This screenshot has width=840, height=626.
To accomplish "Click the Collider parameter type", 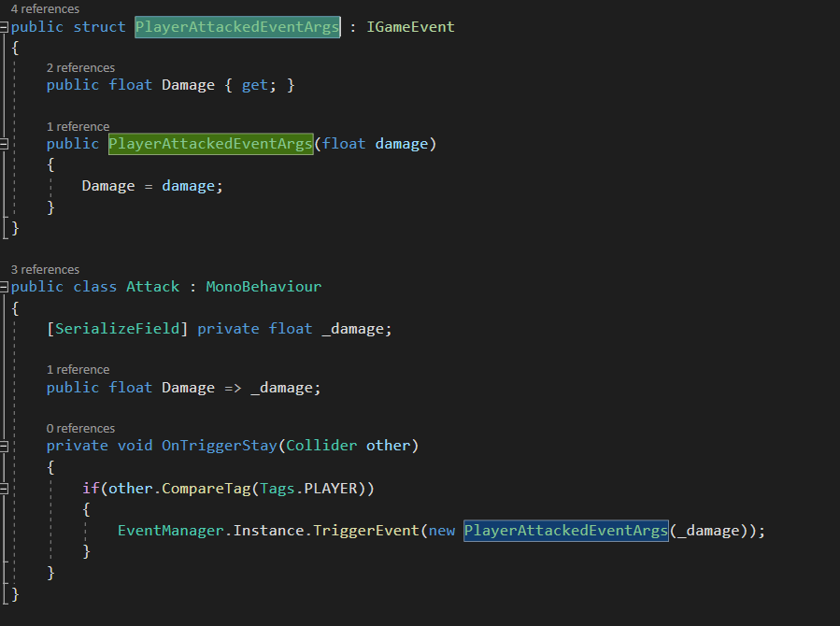I will (321, 446).
